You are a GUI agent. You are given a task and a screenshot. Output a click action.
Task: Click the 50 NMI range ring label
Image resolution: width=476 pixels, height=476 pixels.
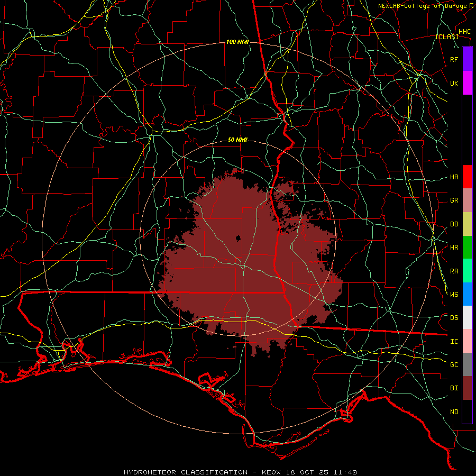[x=237, y=140]
